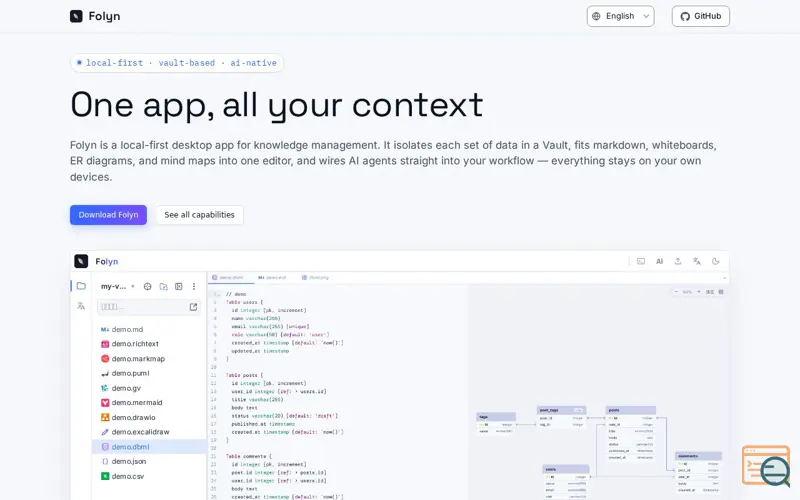800x500 pixels.
Task: Open demo.json in the file list
Action: (149, 461)
